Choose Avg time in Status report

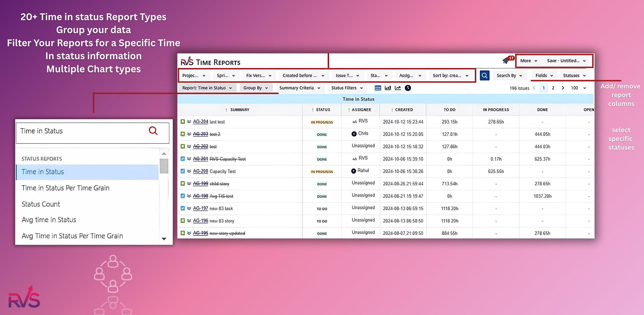point(49,220)
